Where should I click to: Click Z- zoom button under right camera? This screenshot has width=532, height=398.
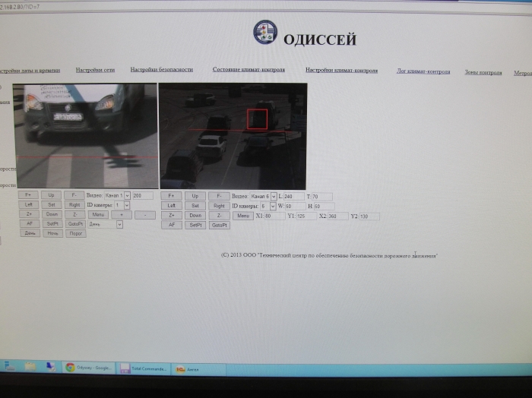(x=219, y=215)
